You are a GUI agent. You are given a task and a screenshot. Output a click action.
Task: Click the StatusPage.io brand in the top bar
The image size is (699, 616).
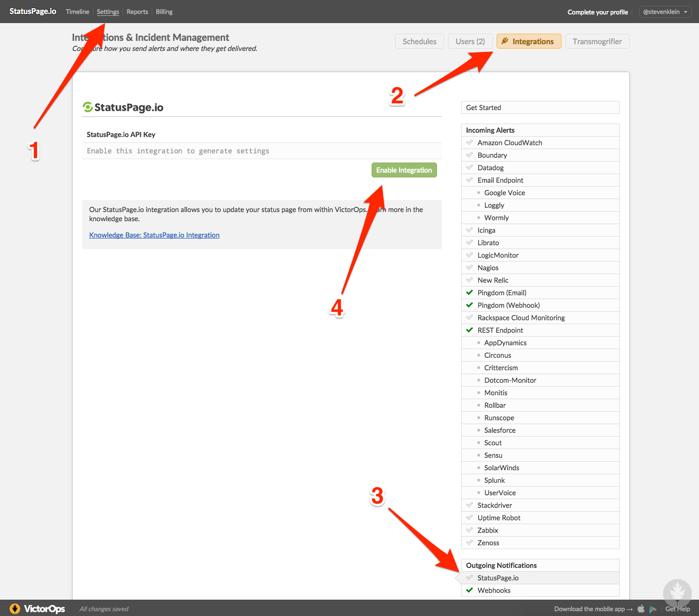coord(33,11)
